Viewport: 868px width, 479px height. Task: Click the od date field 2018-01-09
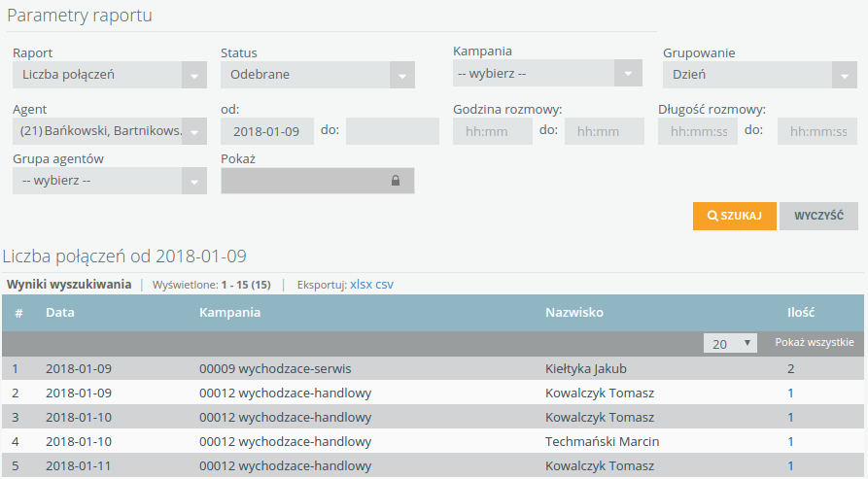(267, 131)
